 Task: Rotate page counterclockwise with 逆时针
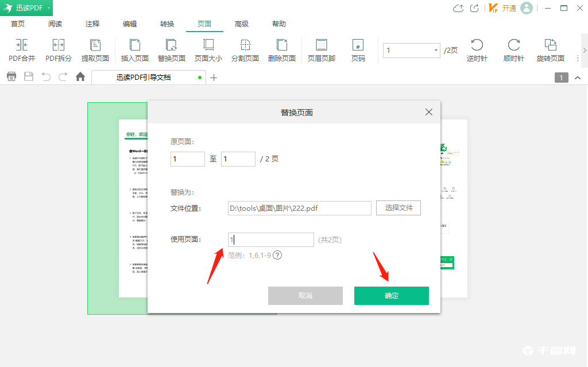(x=477, y=51)
